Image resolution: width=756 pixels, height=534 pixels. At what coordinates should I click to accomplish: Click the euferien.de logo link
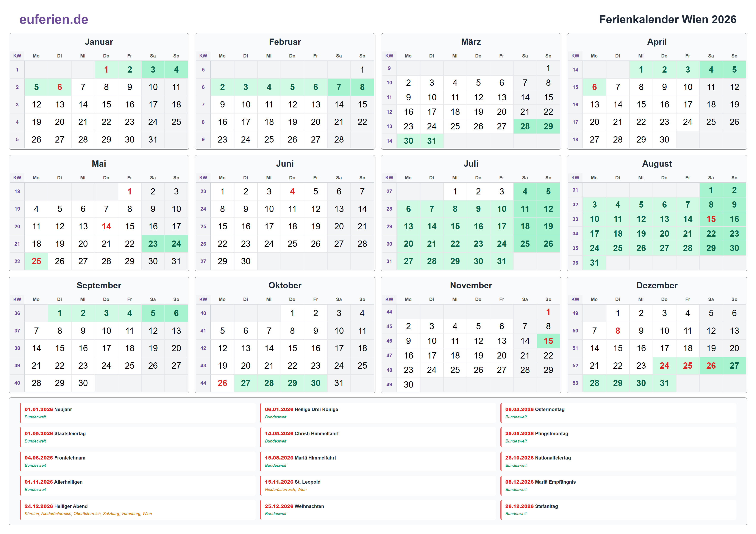point(54,19)
